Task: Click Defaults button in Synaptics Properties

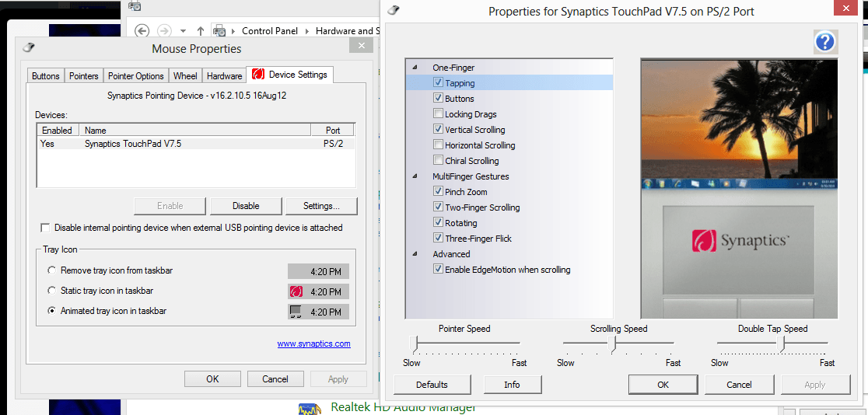Action: (432, 385)
